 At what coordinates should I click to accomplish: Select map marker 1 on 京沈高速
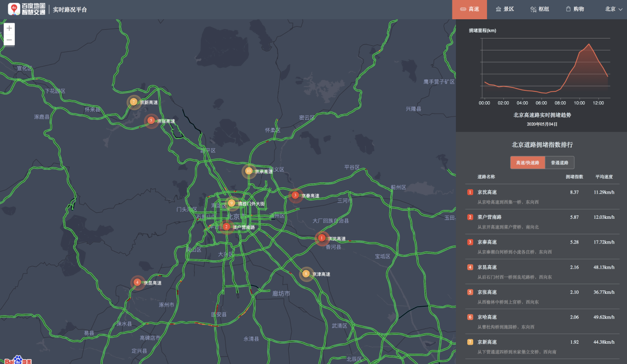tap(322, 239)
